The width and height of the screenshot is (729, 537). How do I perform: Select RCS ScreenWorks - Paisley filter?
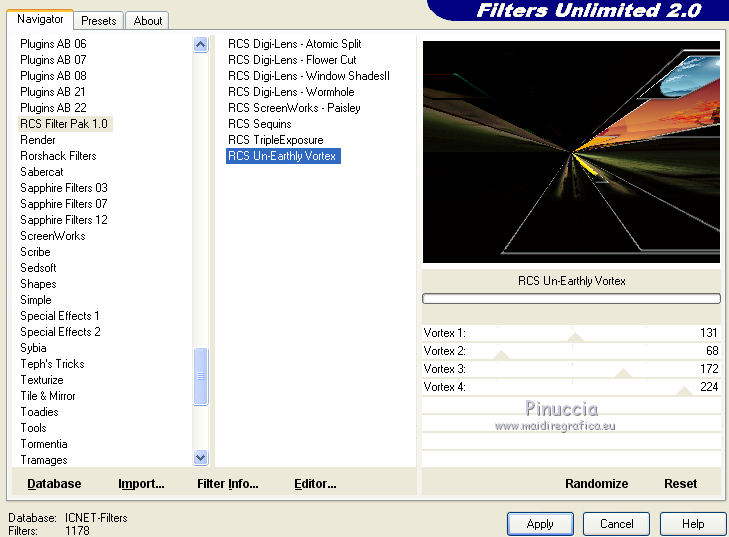pyautogui.click(x=294, y=107)
